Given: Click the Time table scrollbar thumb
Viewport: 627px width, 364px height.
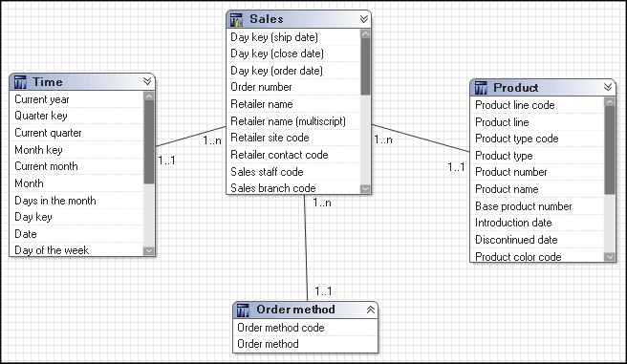Looking at the screenshot, I should pyautogui.click(x=149, y=141).
